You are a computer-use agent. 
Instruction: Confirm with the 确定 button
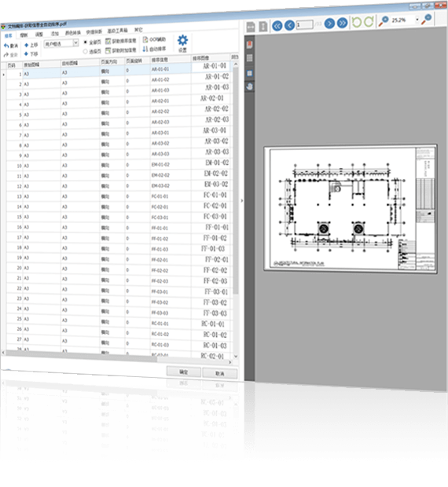183,372
